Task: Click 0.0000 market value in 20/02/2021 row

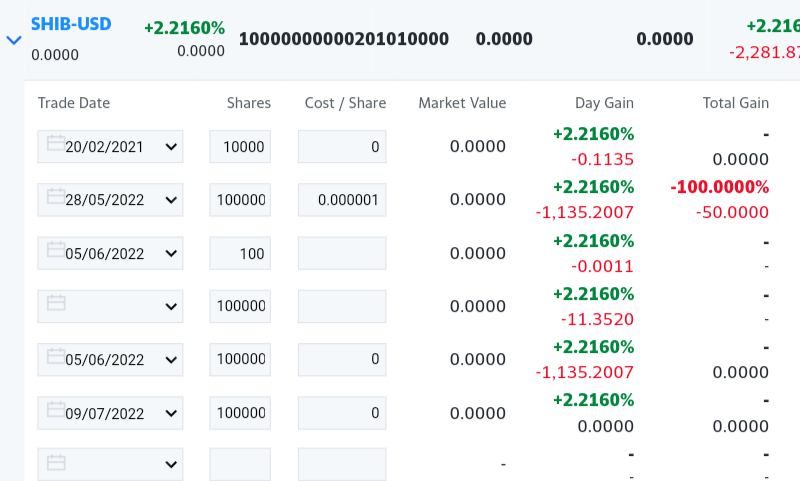Action: tap(478, 146)
